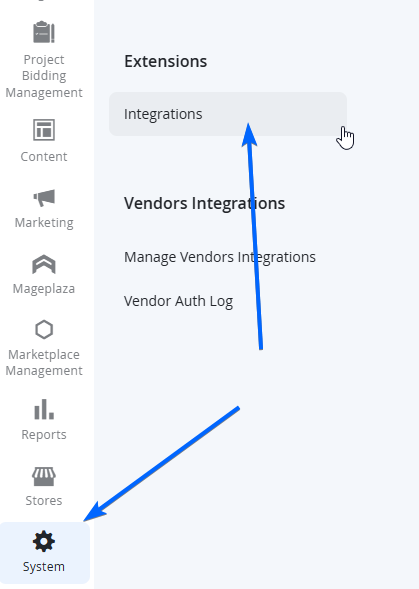Image resolution: width=419 pixels, height=589 pixels.
Task: Click the Stores sidebar label
Action: click(x=44, y=501)
